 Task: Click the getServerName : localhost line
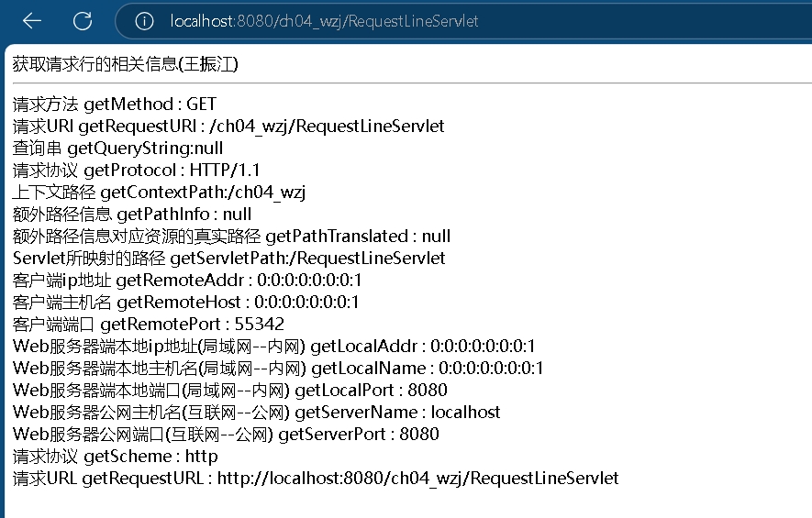tap(257, 413)
